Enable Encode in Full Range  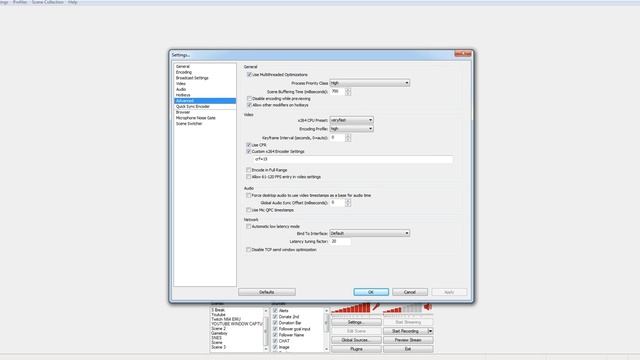click(249, 170)
